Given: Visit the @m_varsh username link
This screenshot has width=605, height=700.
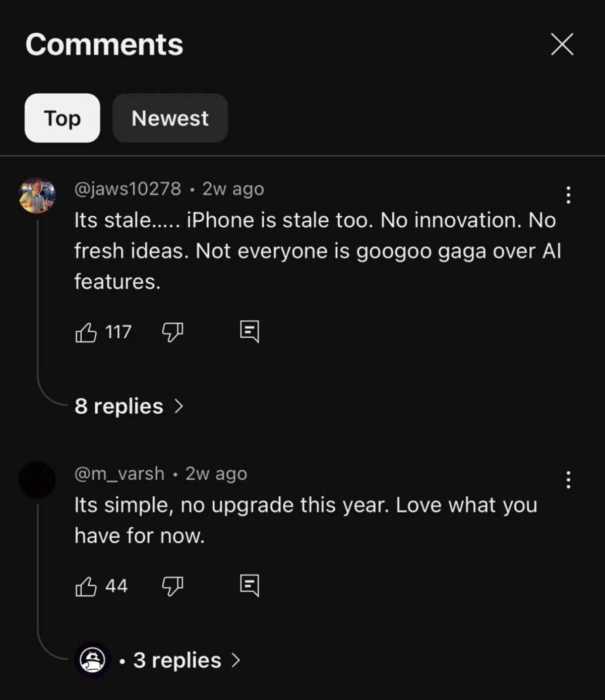Looking at the screenshot, I should [x=119, y=474].
